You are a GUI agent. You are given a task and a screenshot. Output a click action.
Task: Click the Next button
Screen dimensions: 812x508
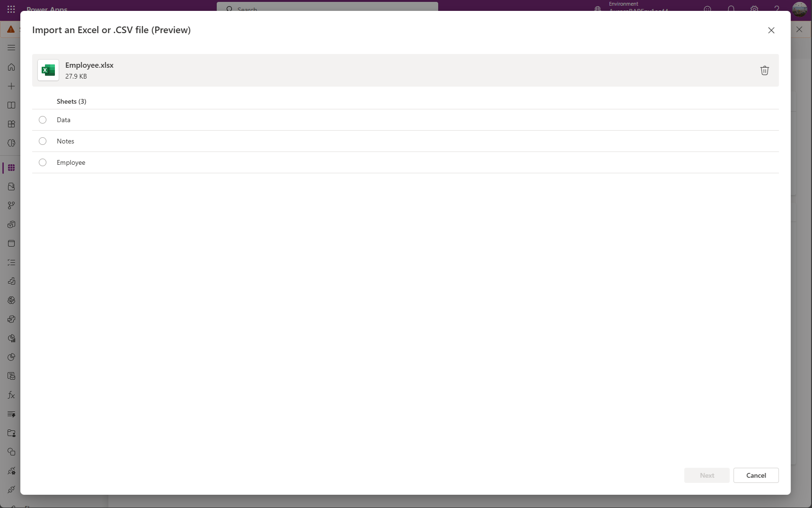click(706, 475)
